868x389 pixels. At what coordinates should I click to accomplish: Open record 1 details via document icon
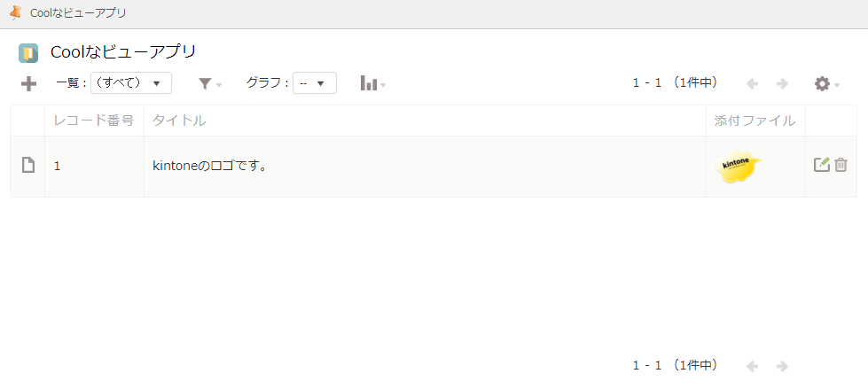(x=28, y=165)
